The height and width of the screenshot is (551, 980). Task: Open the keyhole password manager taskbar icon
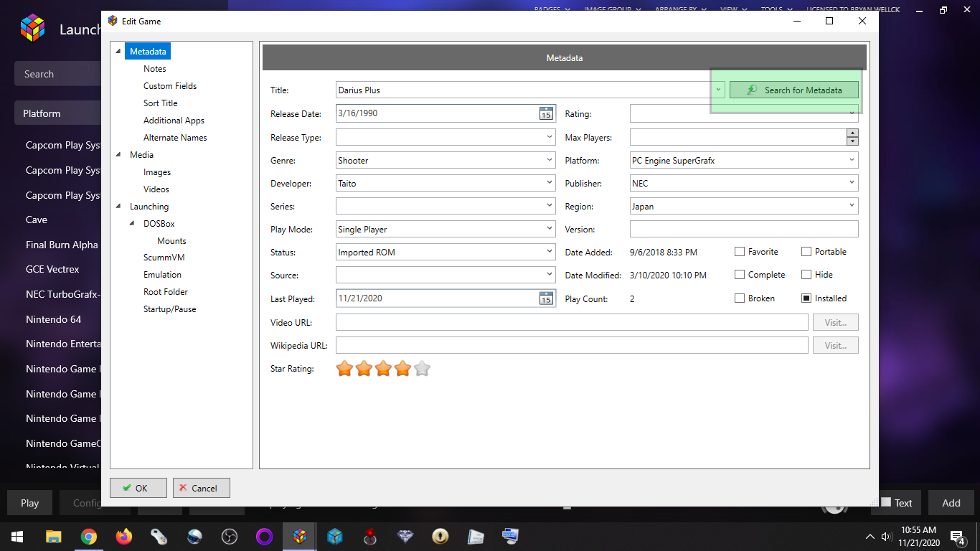coord(440,536)
